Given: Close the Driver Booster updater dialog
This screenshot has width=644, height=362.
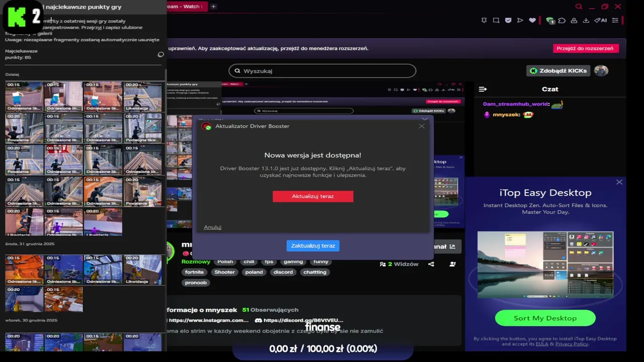Looking at the screenshot, I should tap(422, 126).
